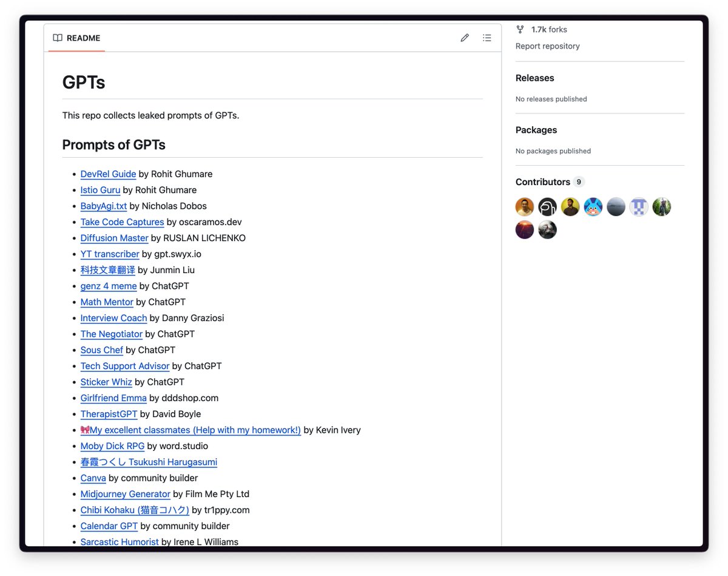Open the first avatar in the second contributor row

click(525, 230)
